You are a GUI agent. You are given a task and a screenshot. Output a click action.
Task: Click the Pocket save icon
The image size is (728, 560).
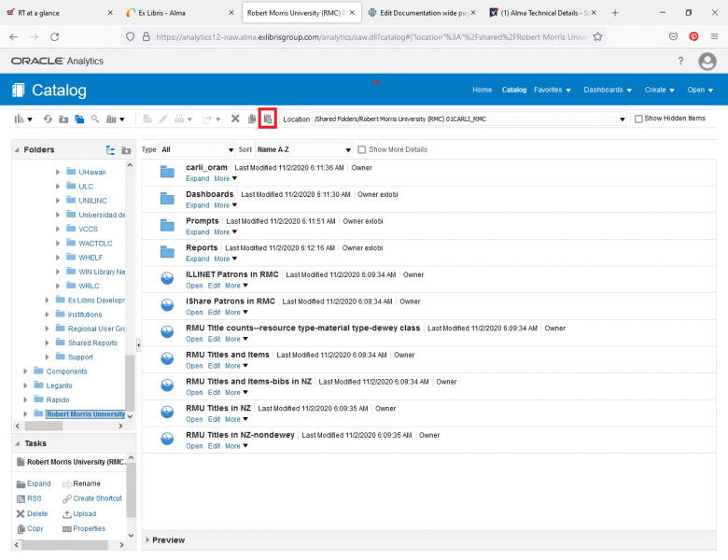pos(673,36)
